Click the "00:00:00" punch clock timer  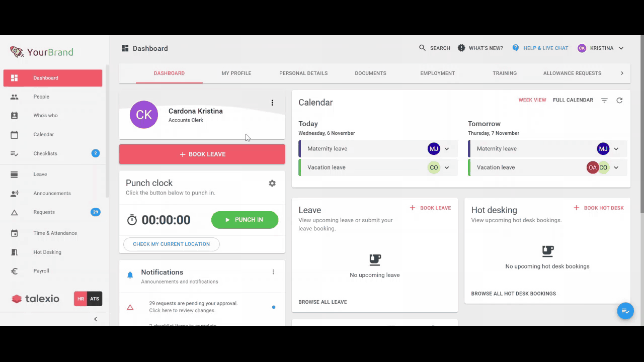[166, 220]
